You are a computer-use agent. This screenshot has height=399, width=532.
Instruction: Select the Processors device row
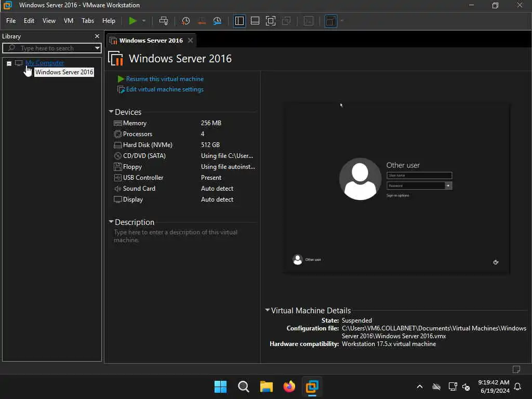click(184, 134)
